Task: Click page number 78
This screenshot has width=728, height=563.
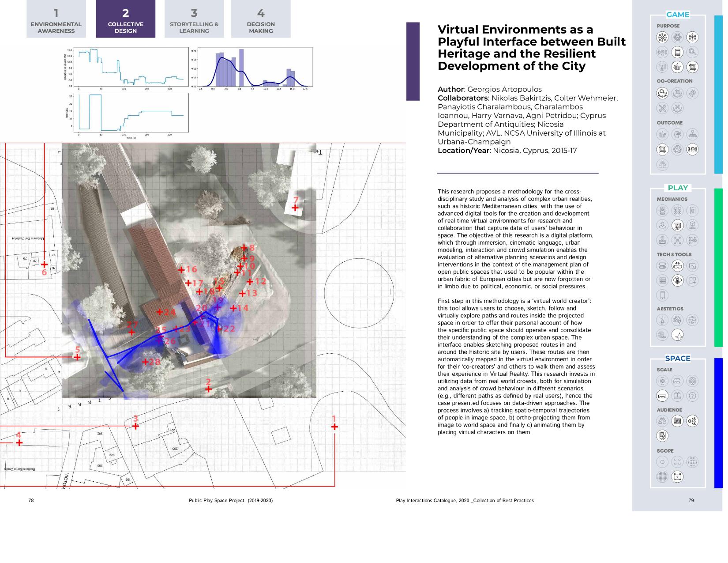Action: click(31, 500)
